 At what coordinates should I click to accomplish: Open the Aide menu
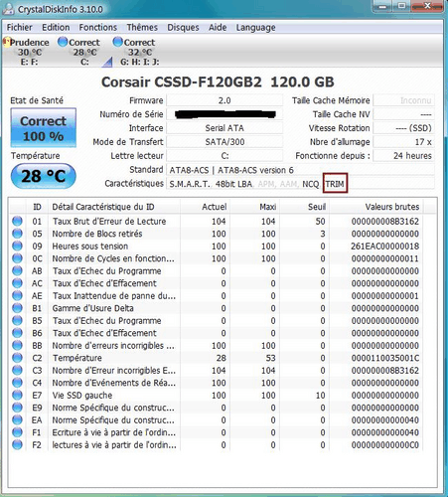tap(218, 28)
